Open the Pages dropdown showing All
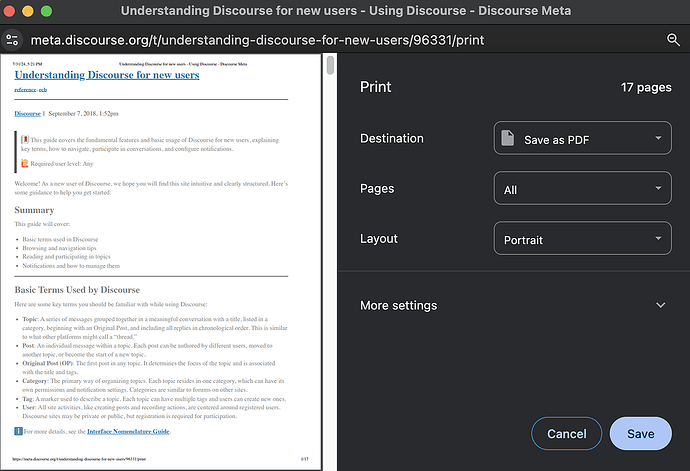The height and width of the screenshot is (471, 690). click(582, 188)
